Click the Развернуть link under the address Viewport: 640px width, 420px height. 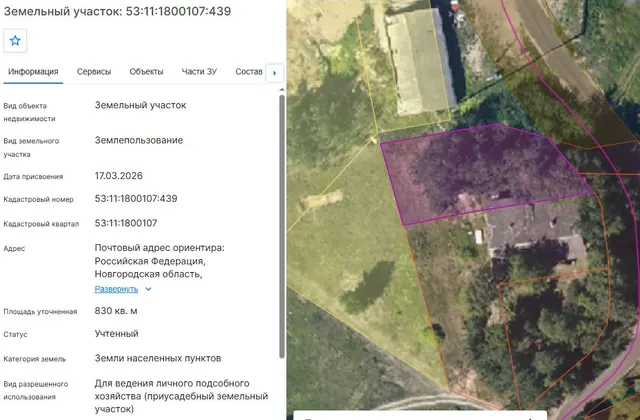pyautogui.click(x=116, y=289)
